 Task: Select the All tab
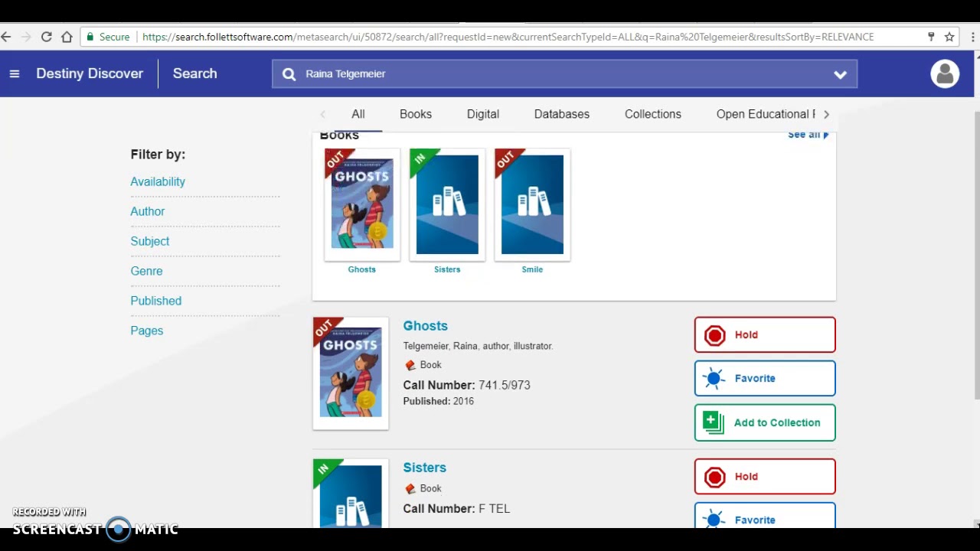click(358, 114)
